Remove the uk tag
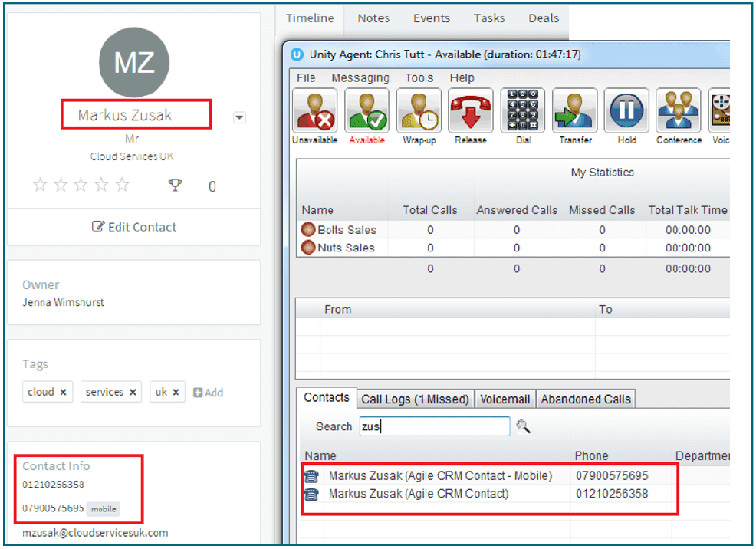 coord(176,393)
